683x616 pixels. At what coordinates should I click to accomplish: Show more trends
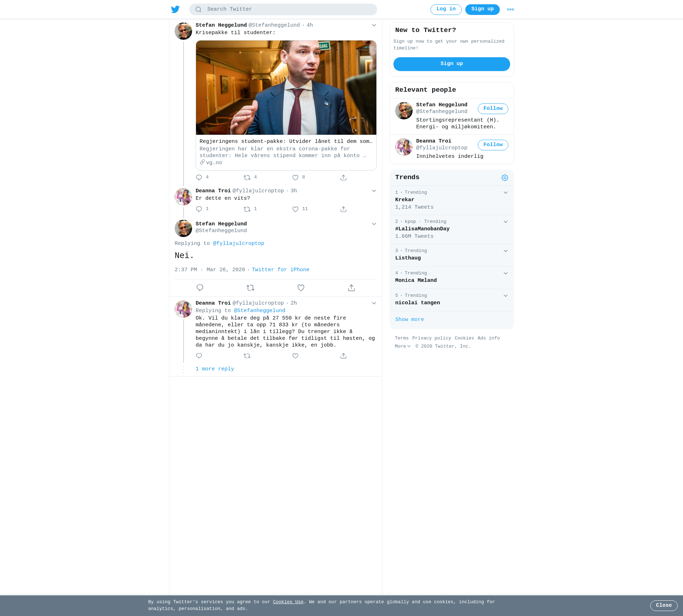[x=409, y=320]
